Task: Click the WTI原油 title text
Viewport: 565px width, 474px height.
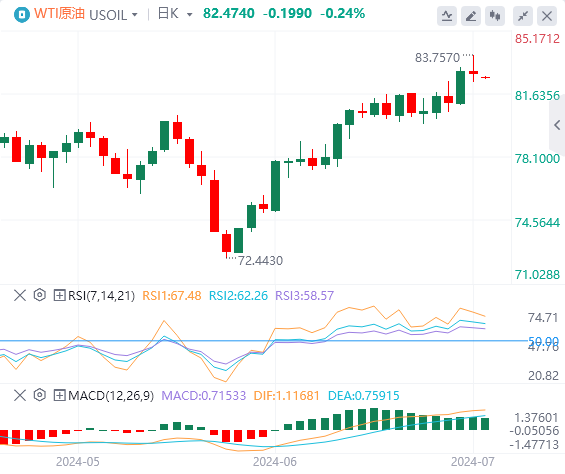Action: point(59,14)
